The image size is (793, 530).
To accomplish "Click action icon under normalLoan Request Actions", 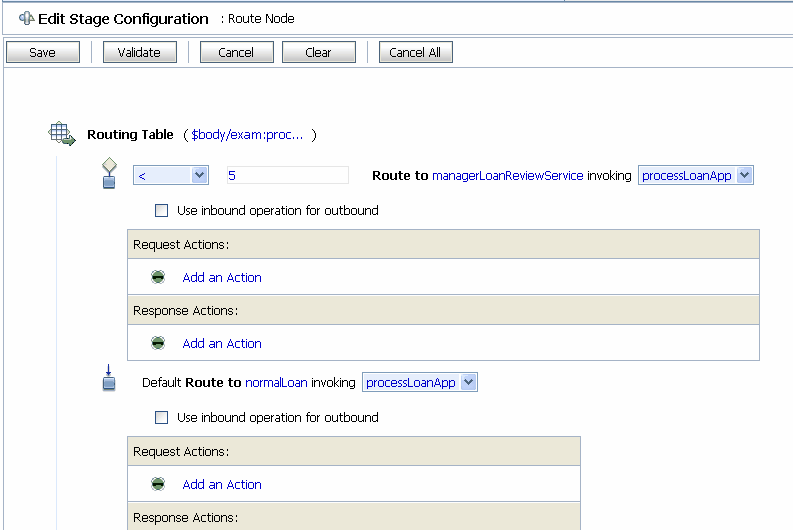I will click(x=158, y=484).
